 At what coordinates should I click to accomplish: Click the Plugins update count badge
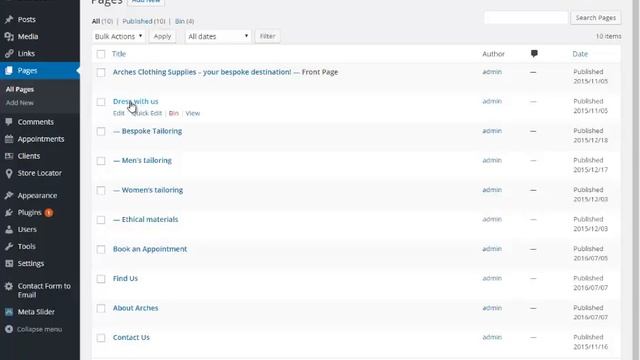click(x=49, y=213)
